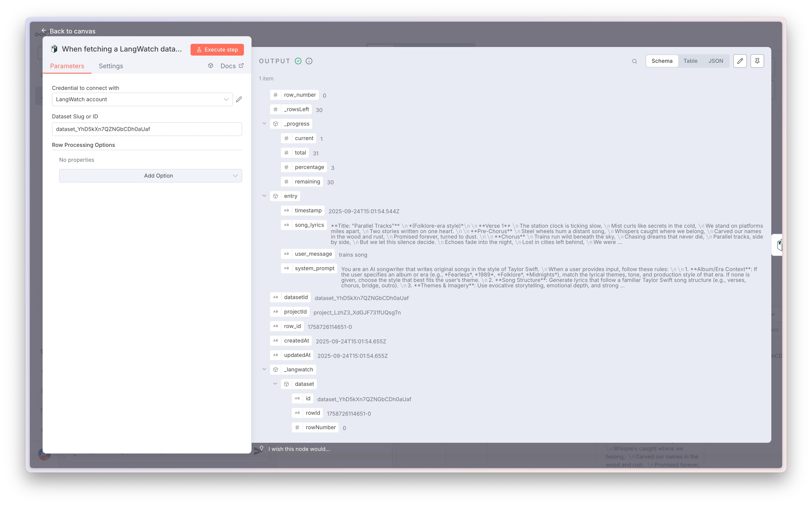
Task: Switch output view to JSON
Action: point(715,61)
